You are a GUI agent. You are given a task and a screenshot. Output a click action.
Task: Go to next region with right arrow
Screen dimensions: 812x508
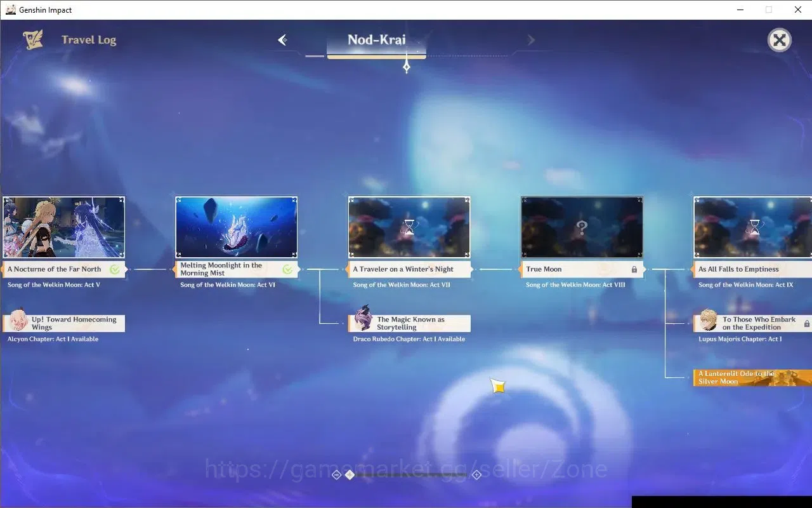click(531, 40)
